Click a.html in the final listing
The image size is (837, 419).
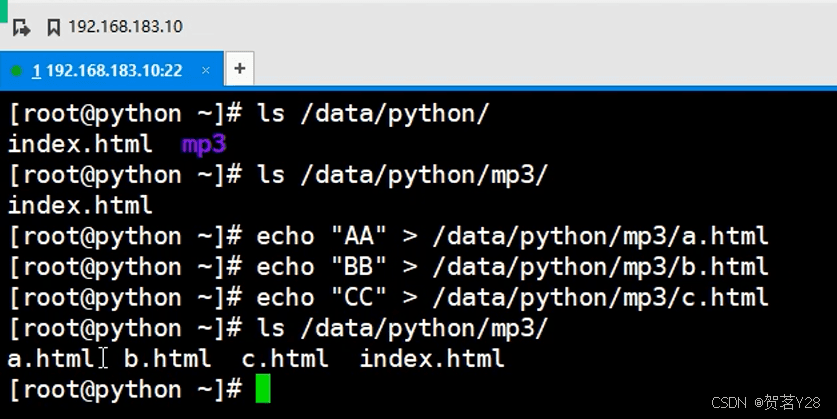click(x=51, y=358)
